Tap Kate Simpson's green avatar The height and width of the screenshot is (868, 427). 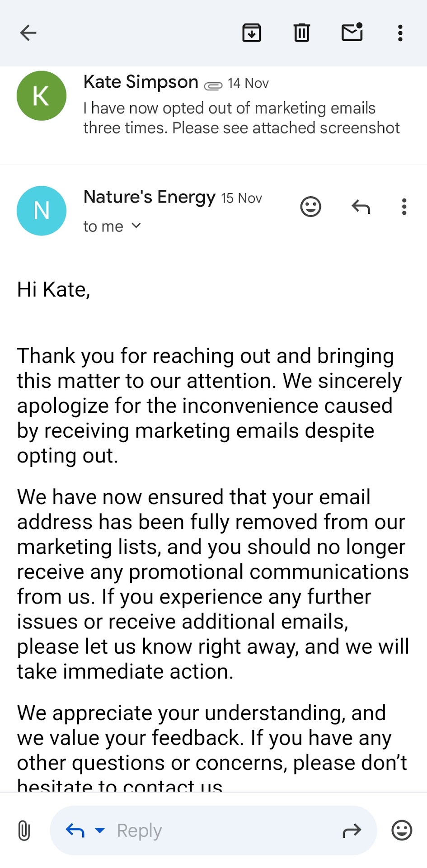pos(42,96)
